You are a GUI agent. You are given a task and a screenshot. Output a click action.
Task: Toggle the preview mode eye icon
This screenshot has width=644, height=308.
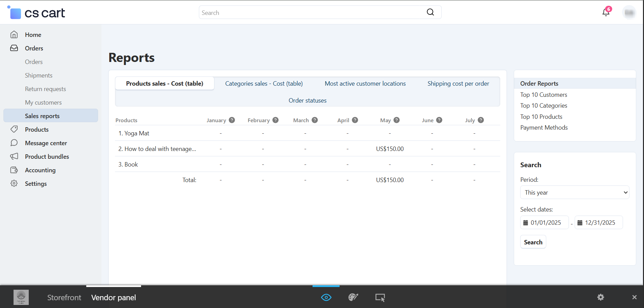tap(326, 298)
